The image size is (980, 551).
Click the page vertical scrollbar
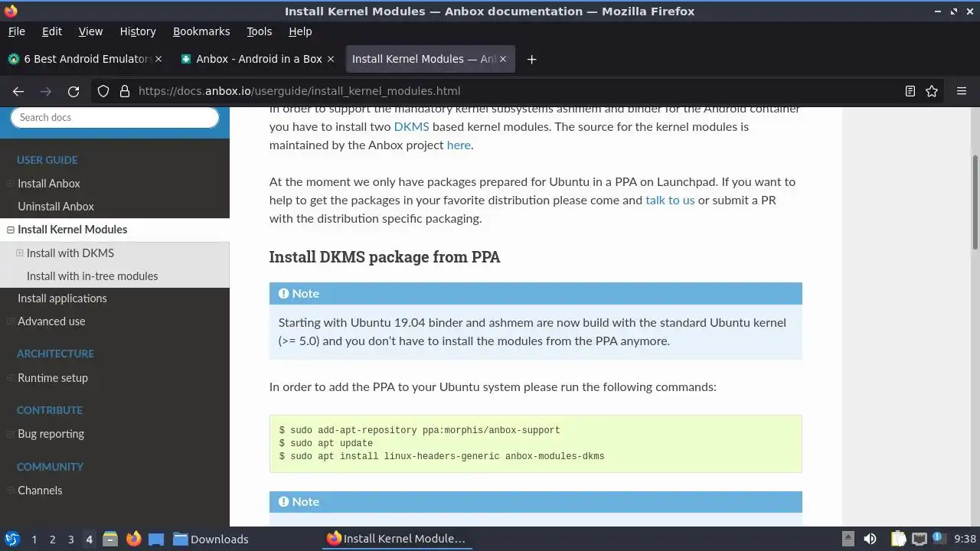pos(975,203)
